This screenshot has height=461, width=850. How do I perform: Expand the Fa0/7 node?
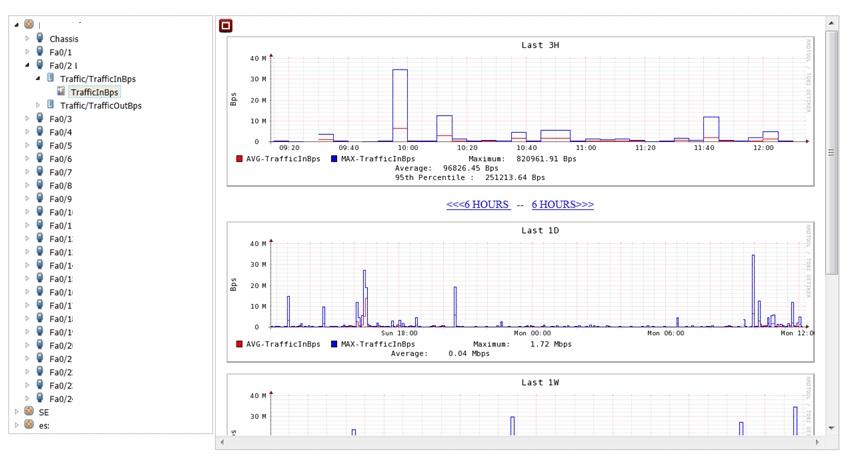tap(27, 172)
